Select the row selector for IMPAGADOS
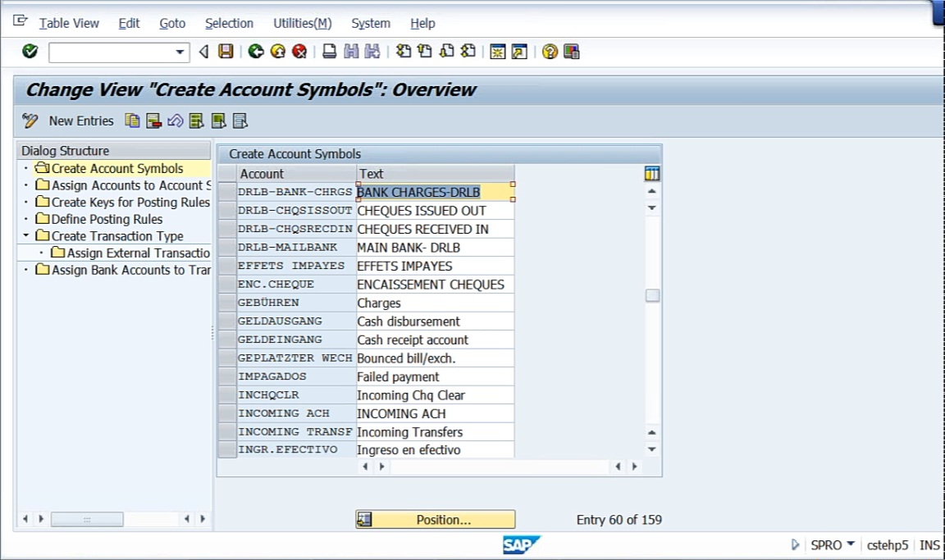 [x=227, y=376]
